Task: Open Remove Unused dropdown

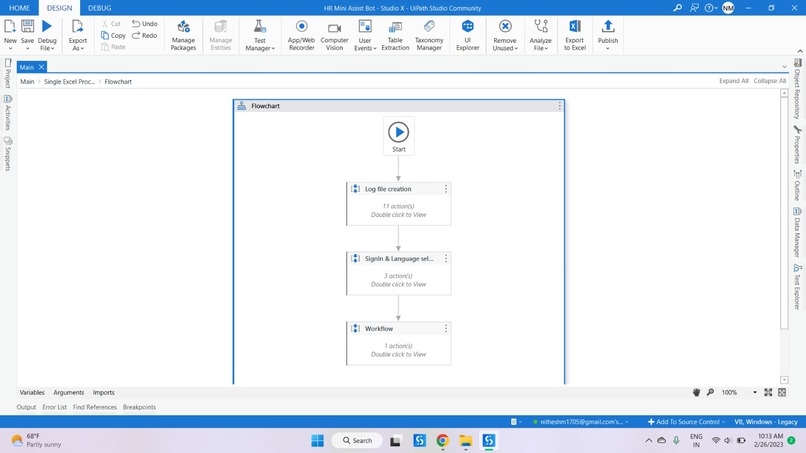Action: pyautogui.click(x=505, y=34)
